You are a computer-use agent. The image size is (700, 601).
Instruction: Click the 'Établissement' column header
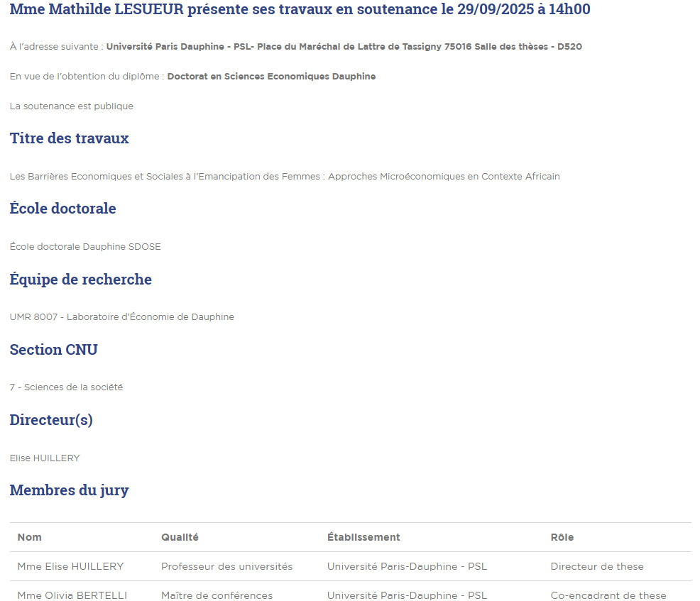click(363, 537)
